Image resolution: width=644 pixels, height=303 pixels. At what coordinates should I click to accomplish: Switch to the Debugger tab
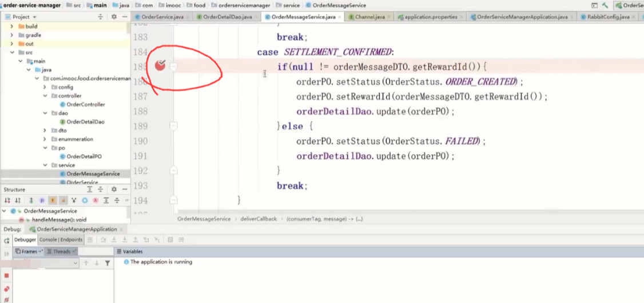pyautogui.click(x=25, y=239)
